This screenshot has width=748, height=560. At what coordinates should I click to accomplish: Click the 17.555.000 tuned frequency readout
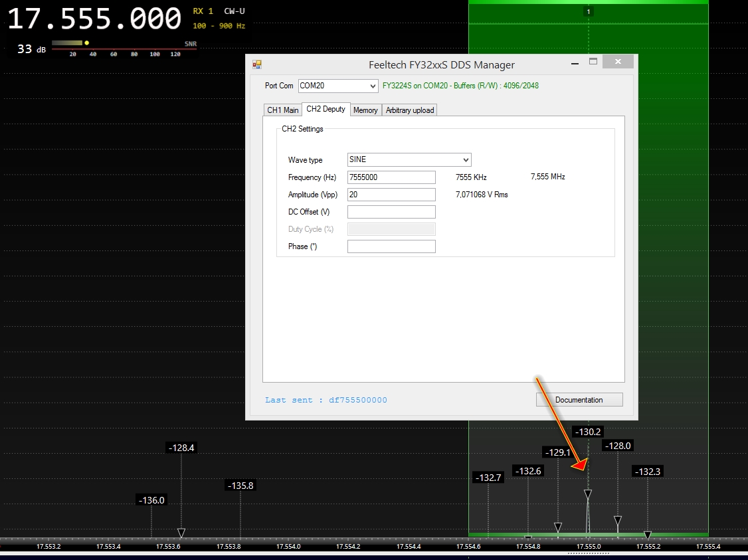pos(94,19)
